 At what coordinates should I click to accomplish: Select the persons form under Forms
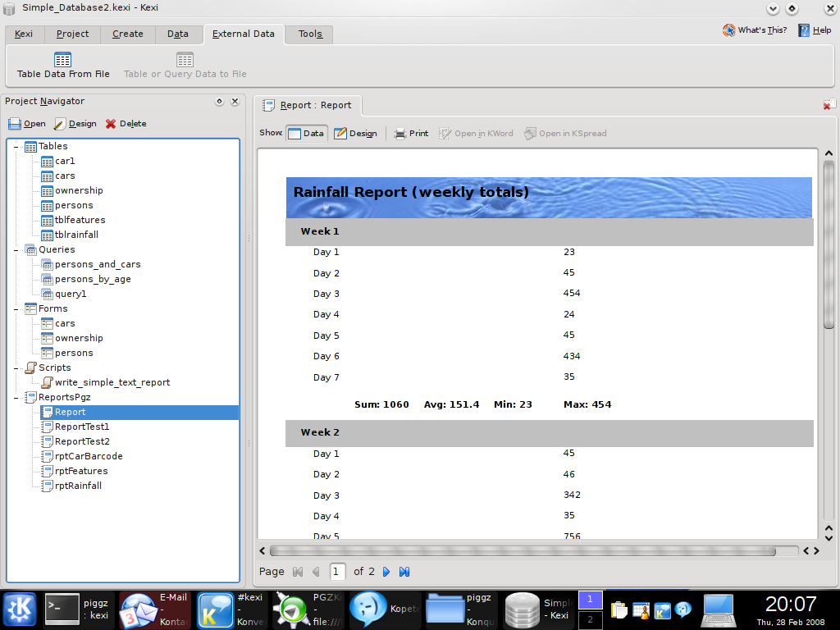click(x=73, y=353)
